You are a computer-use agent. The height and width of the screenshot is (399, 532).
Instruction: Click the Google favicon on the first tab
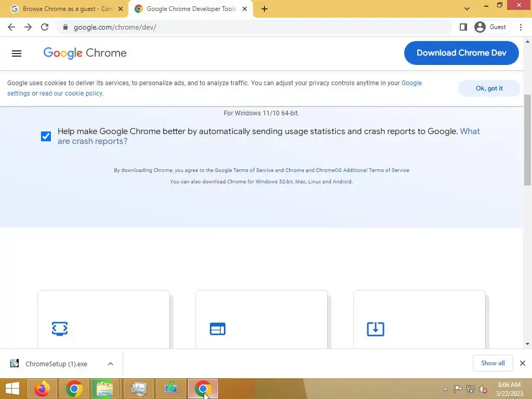click(x=14, y=9)
